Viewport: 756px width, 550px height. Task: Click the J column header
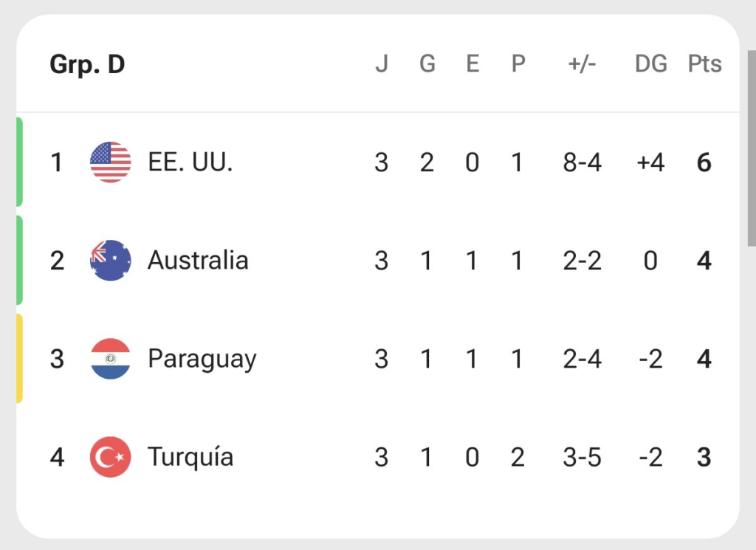[382, 63]
